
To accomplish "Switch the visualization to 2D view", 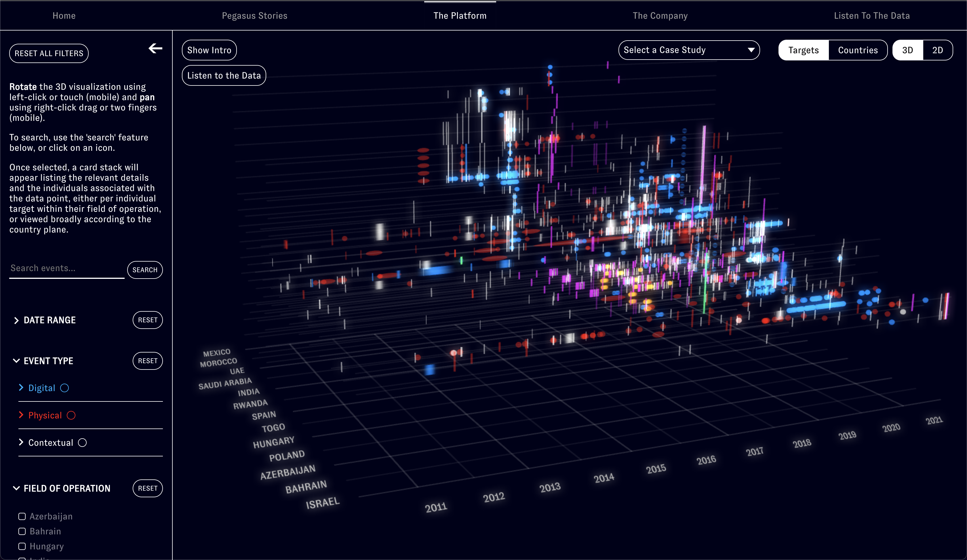I will tap(937, 50).
